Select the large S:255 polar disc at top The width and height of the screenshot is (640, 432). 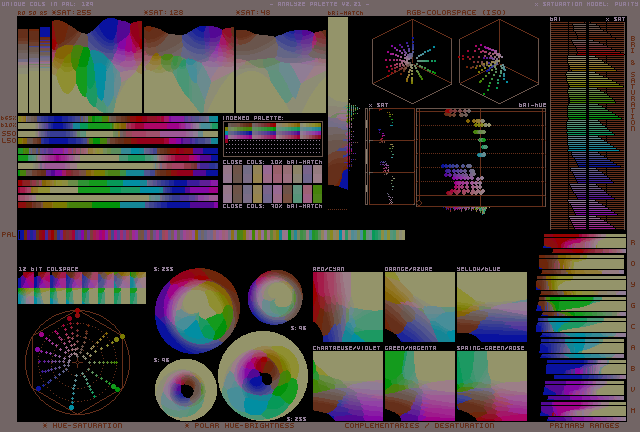(197, 311)
